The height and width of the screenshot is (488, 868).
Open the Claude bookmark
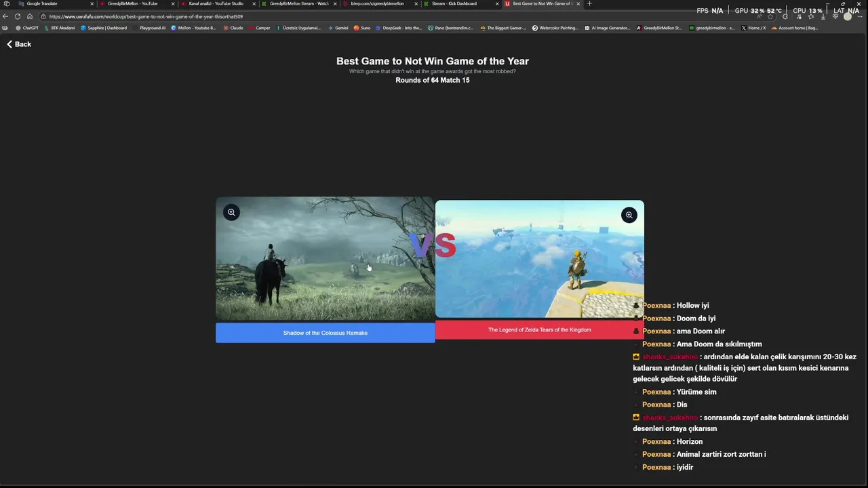[233, 28]
